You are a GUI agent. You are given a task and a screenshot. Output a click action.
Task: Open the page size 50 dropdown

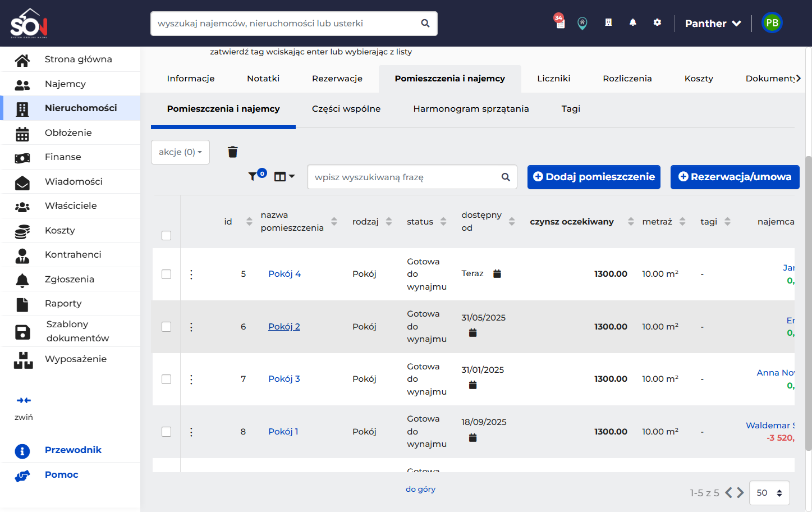point(769,493)
